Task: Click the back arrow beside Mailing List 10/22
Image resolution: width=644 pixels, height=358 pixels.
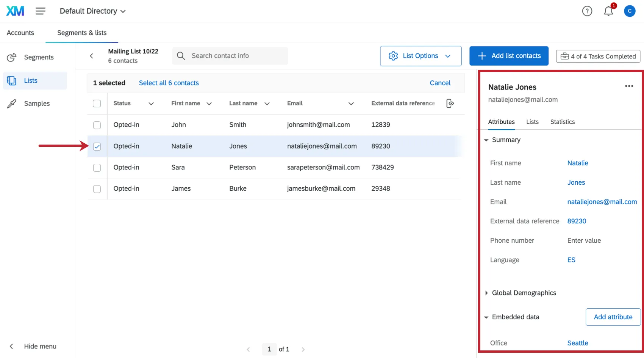Action: click(91, 56)
